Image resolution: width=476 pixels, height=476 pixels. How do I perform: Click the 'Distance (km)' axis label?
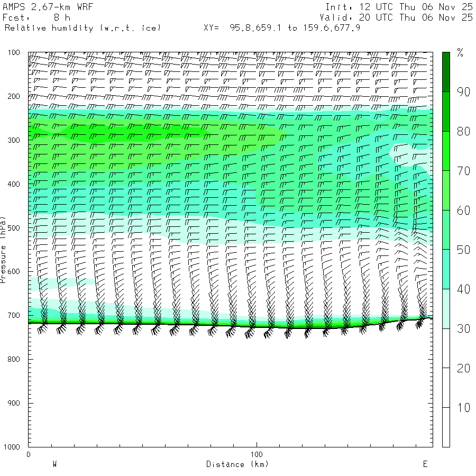pyautogui.click(x=237, y=464)
